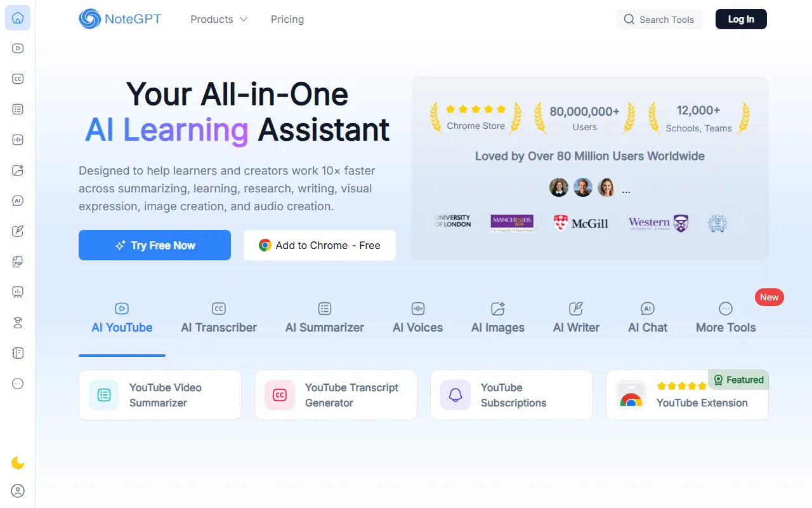Click the Search Tools input field
The height and width of the screenshot is (508, 812).
660,20
